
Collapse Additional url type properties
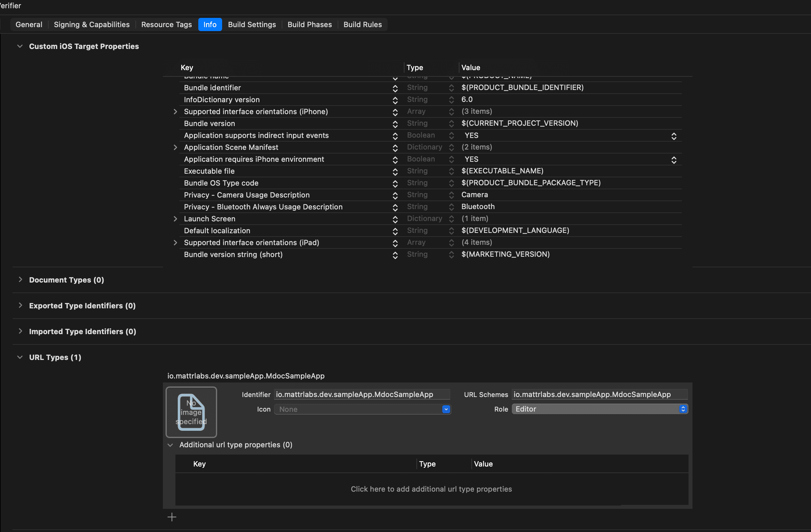[x=170, y=445]
